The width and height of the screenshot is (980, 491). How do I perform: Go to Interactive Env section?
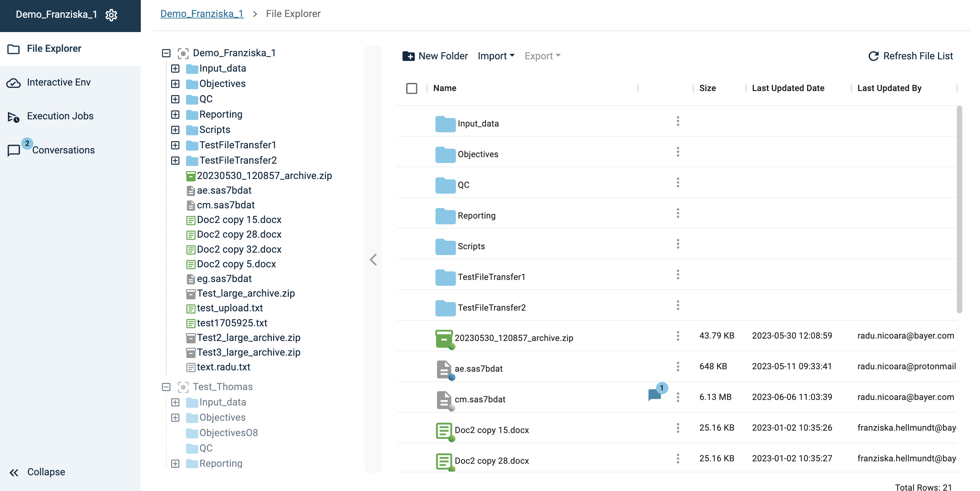click(x=59, y=82)
